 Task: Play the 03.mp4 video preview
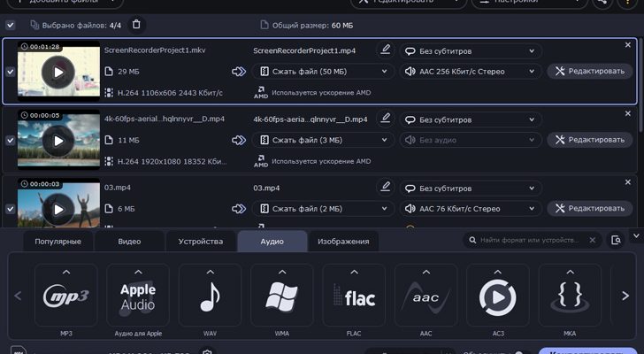click(58, 210)
